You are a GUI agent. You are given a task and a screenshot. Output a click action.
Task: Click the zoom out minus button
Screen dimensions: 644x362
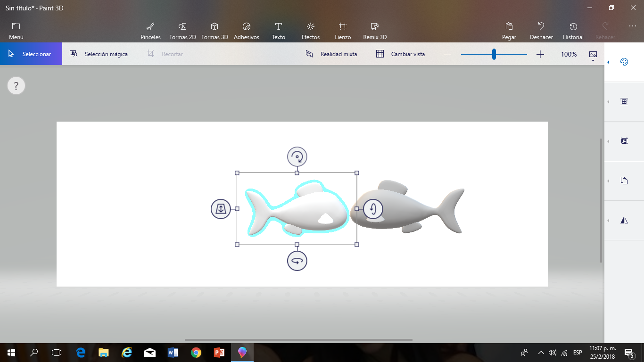448,54
